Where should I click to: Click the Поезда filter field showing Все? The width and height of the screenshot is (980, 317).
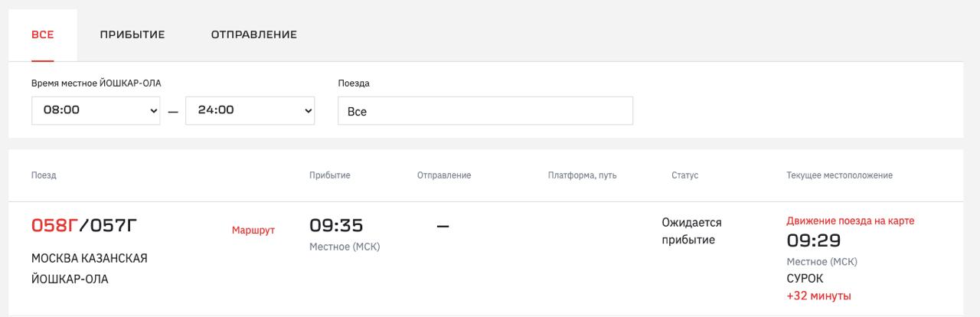click(485, 111)
